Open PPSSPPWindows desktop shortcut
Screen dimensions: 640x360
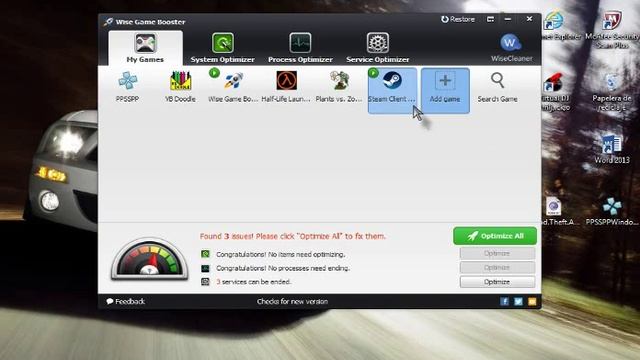(612, 212)
